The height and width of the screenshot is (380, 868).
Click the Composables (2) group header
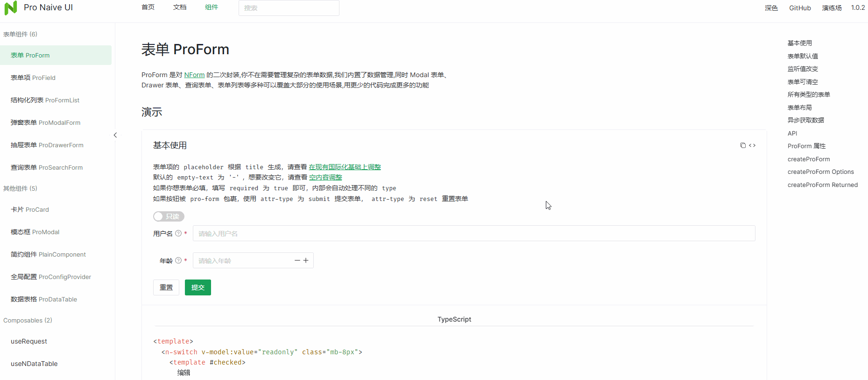pyautogui.click(x=28, y=320)
